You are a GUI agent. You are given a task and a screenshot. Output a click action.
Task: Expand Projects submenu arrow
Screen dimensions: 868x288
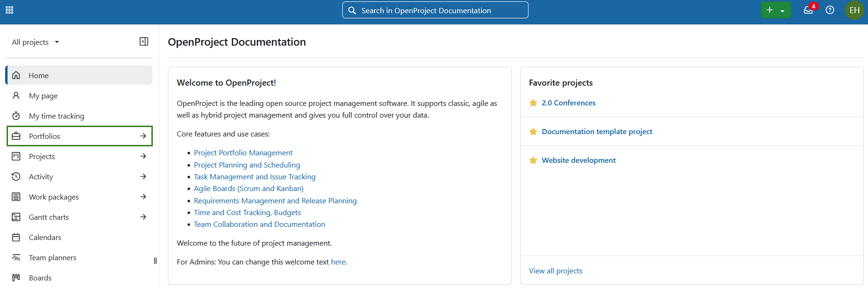[143, 156]
